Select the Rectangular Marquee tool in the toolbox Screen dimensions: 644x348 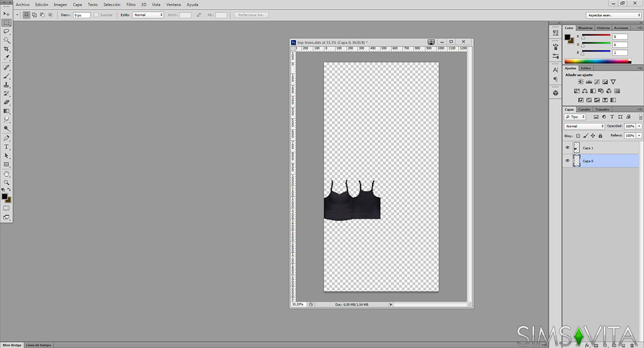(x=6, y=23)
